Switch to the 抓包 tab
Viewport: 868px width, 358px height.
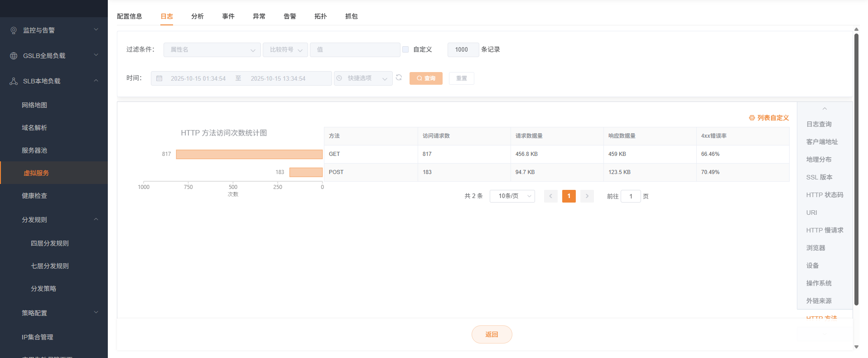tap(351, 16)
